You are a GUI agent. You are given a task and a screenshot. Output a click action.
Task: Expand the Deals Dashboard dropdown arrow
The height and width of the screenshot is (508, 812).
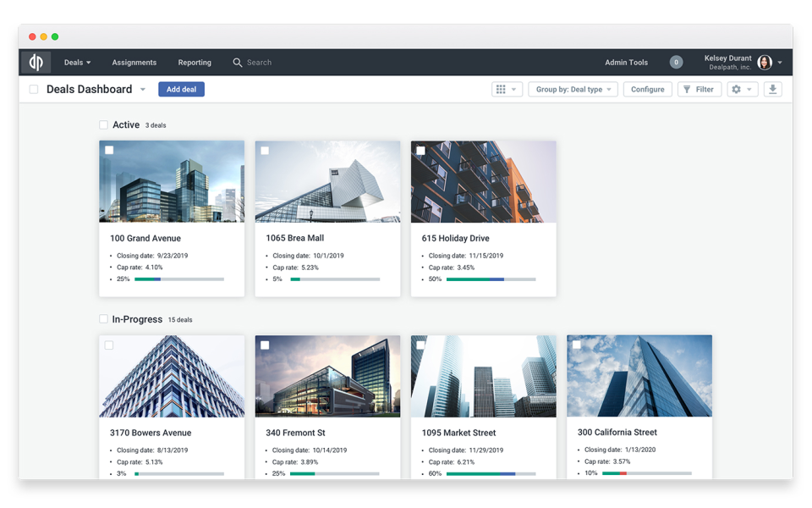point(143,89)
